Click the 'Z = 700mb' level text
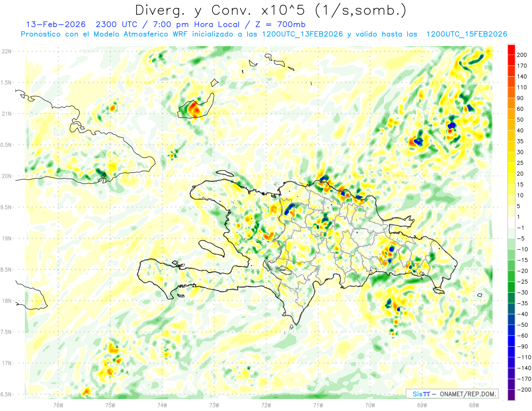Viewport: 532px width, 411px height. tap(280, 24)
